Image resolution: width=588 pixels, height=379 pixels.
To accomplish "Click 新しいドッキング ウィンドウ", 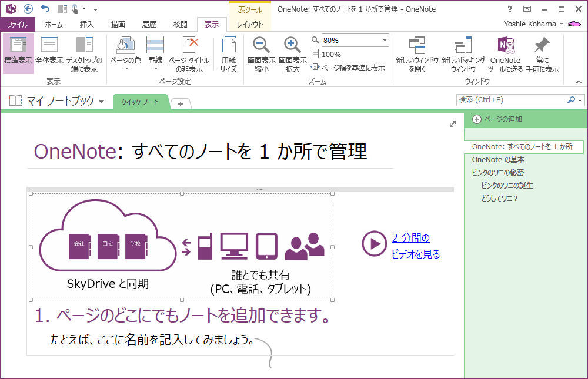I will (x=463, y=53).
